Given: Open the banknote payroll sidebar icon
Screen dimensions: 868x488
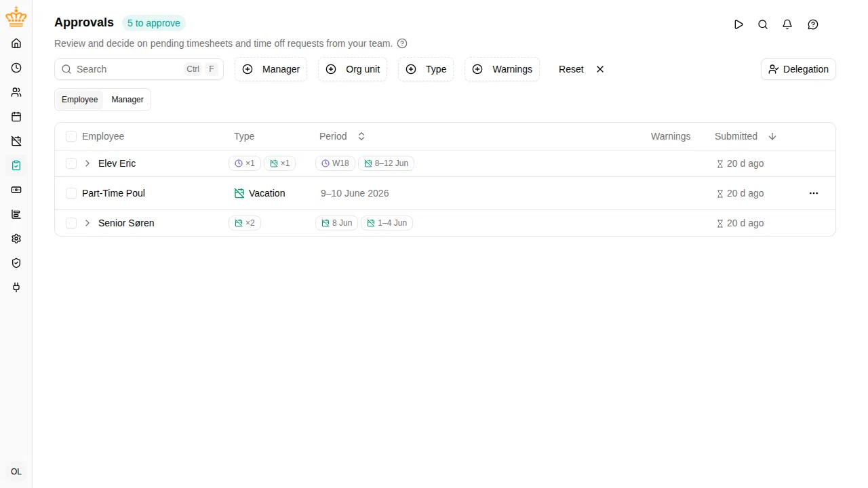Looking at the screenshot, I should 16,190.
